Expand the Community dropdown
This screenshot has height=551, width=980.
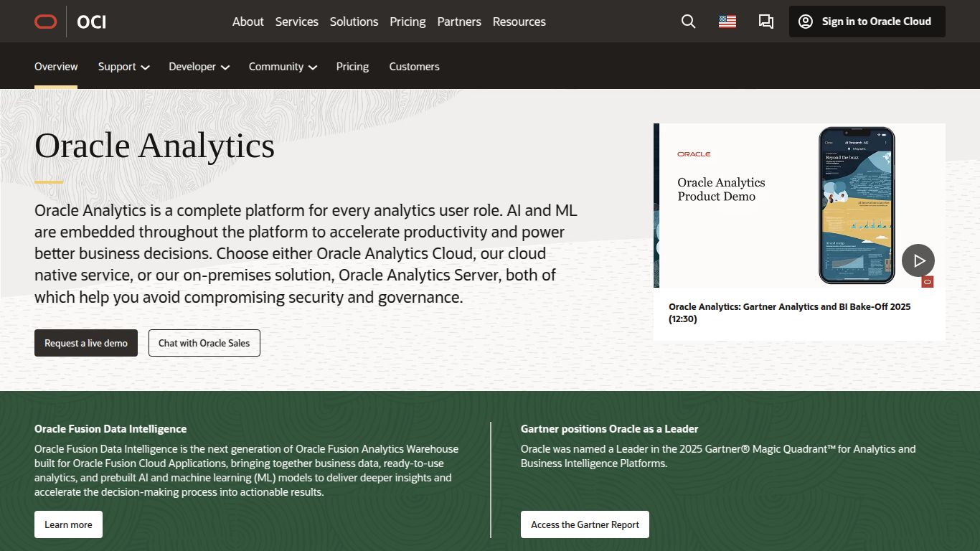pyautogui.click(x=282, y=66)
